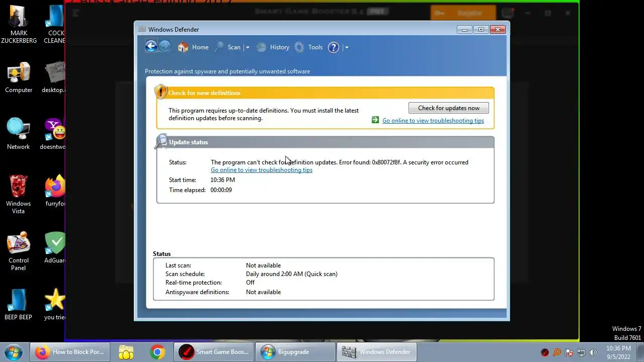
Task: Click the Forward arrow in Windows Defender
Action: coord(165,47)
